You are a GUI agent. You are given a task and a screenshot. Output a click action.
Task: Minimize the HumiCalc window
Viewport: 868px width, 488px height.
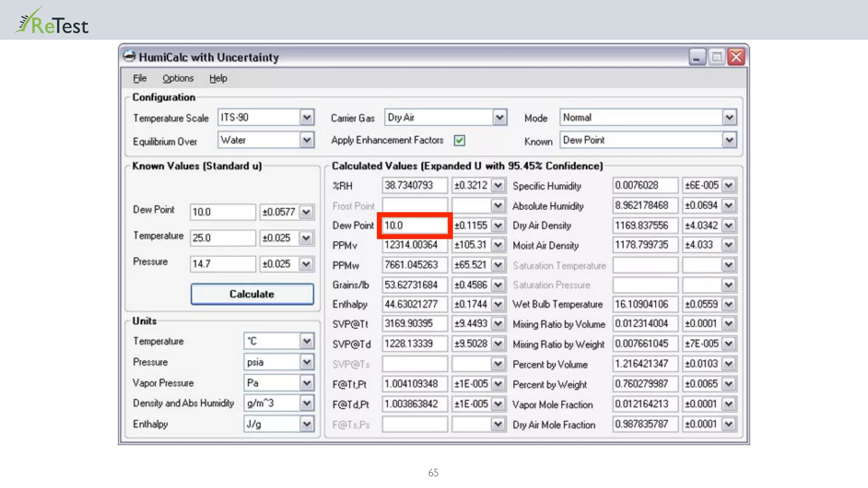point(697,57)
